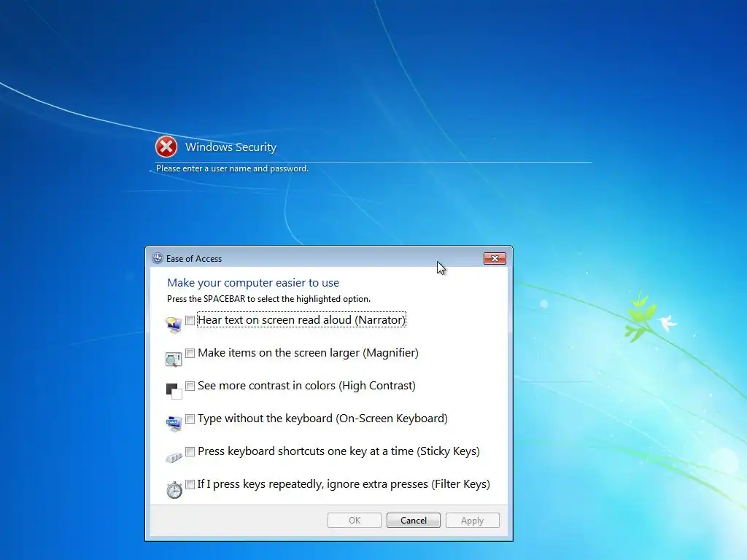Image resolution: width=747 pixels, height=560 pixels.
Task: Enable the Sticky Keys checkbox
Action: pos(190,451)
